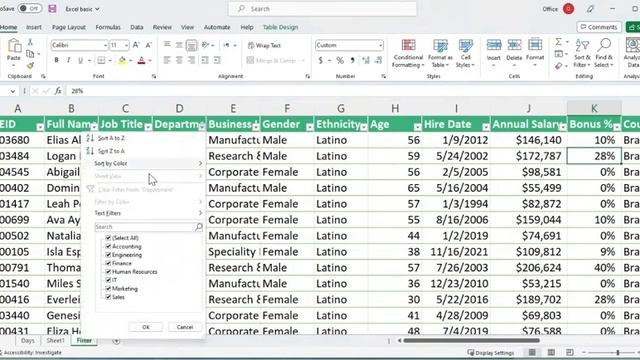Open the Page Layout ribbon tab
The image size is (640, 360).
tap(69, 27)
